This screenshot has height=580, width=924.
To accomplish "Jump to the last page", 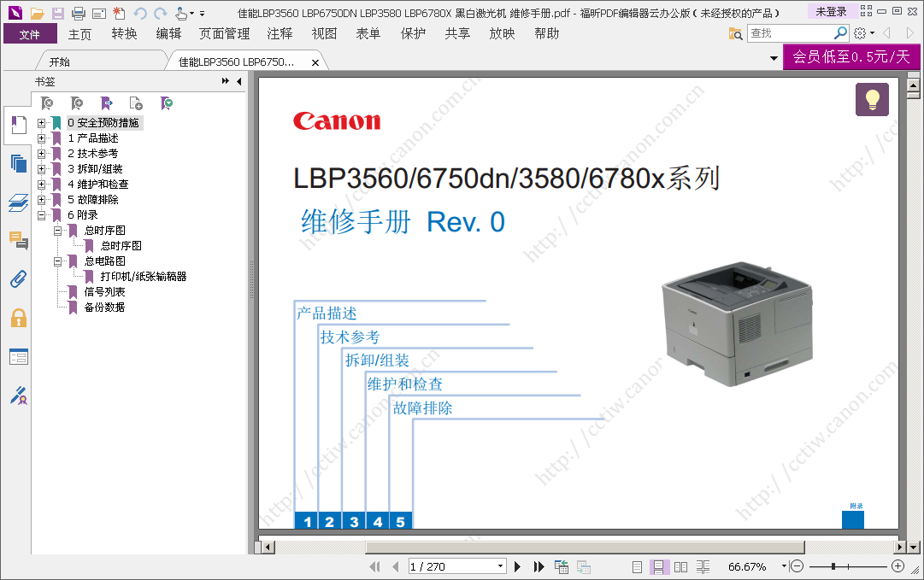I will tap(539, 567).
